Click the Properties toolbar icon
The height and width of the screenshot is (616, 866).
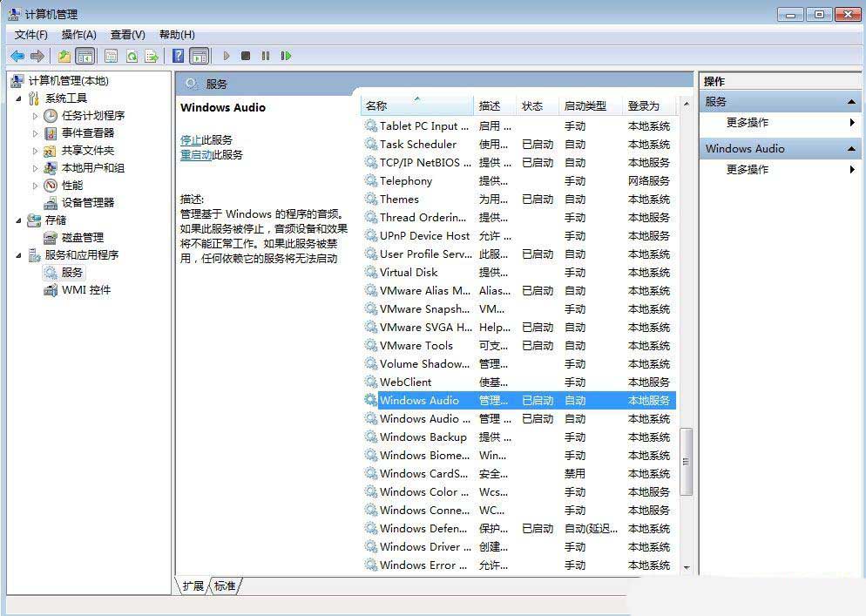(x=111, y=56)
